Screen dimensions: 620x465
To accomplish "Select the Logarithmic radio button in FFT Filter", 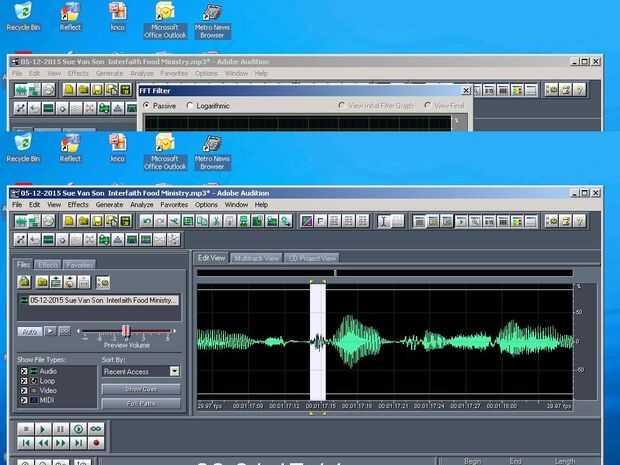I will coord(190,106).
